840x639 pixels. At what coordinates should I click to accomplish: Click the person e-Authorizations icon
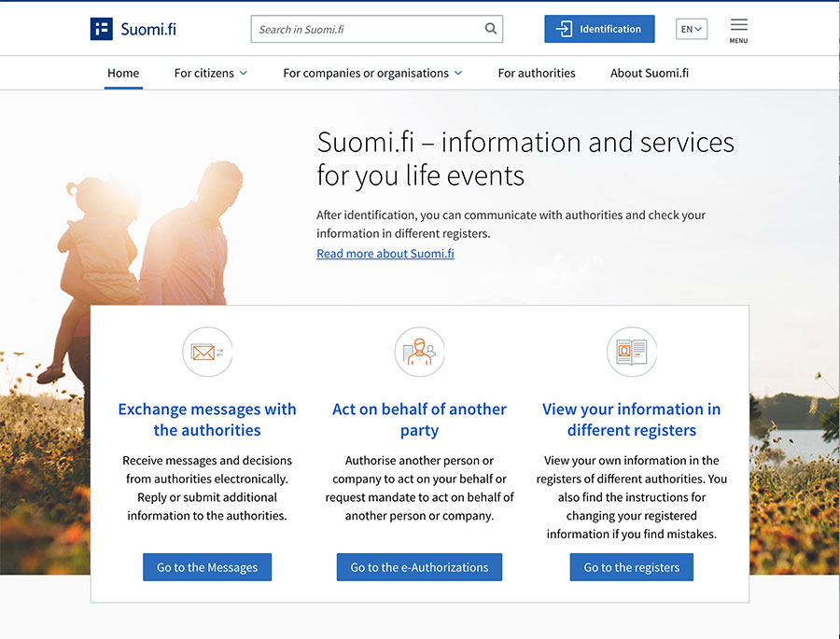(419, 352)
